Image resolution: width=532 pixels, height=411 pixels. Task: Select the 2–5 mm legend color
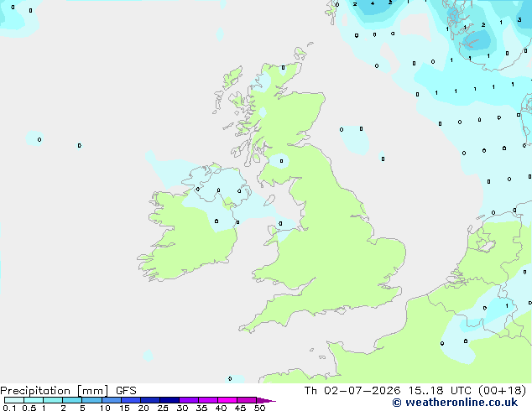click(x=72, y=400)
